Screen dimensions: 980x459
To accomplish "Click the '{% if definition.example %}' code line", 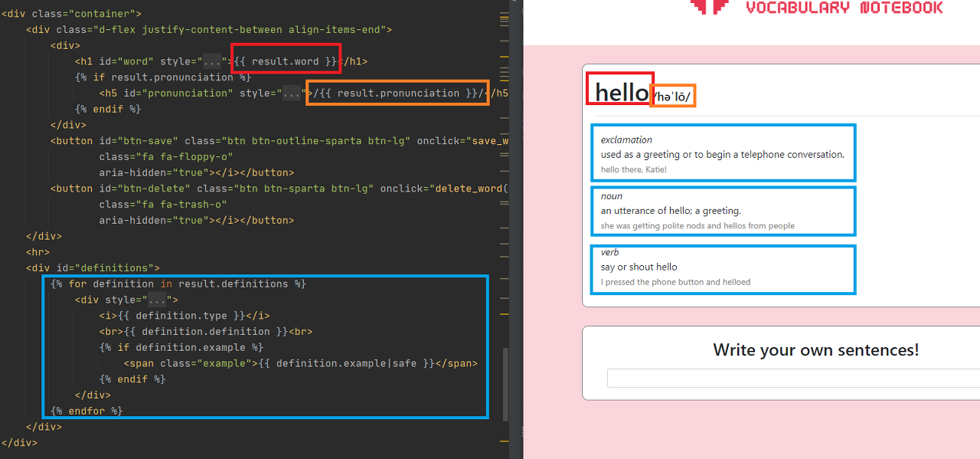I will coord(181,348).
